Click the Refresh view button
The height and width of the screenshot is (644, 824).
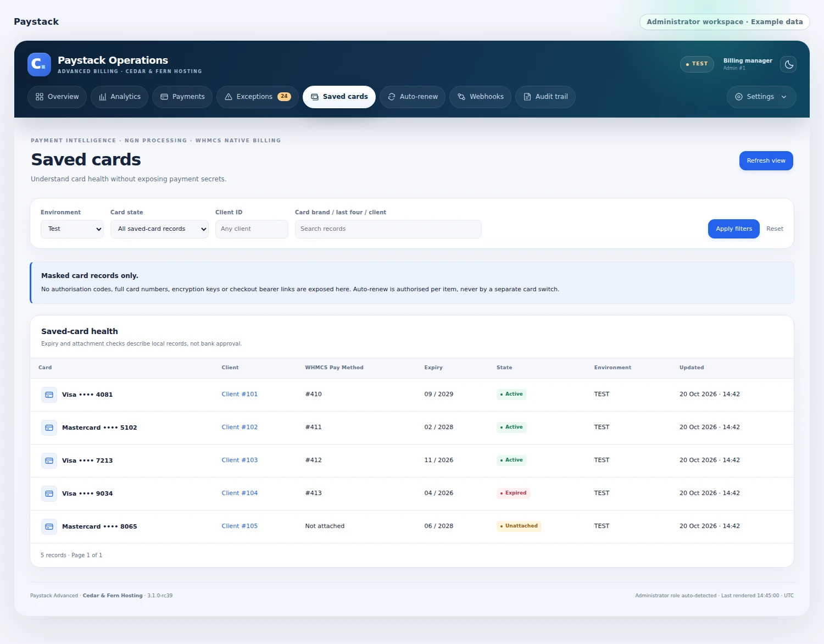coord(766,160)
